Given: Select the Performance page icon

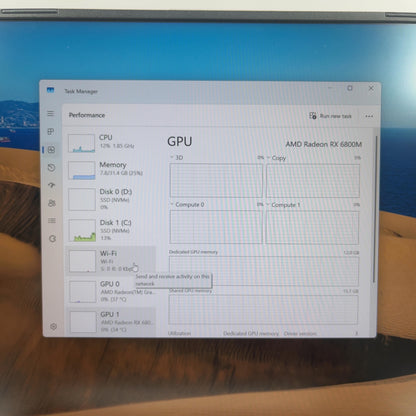Looking at the screenshot, I should pyautogui.click(x=51, y=150).
